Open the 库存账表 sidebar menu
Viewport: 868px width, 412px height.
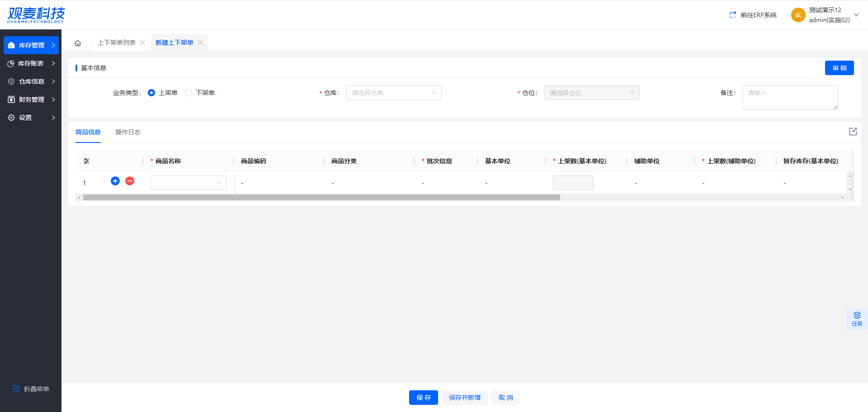(x=31, y=63)
